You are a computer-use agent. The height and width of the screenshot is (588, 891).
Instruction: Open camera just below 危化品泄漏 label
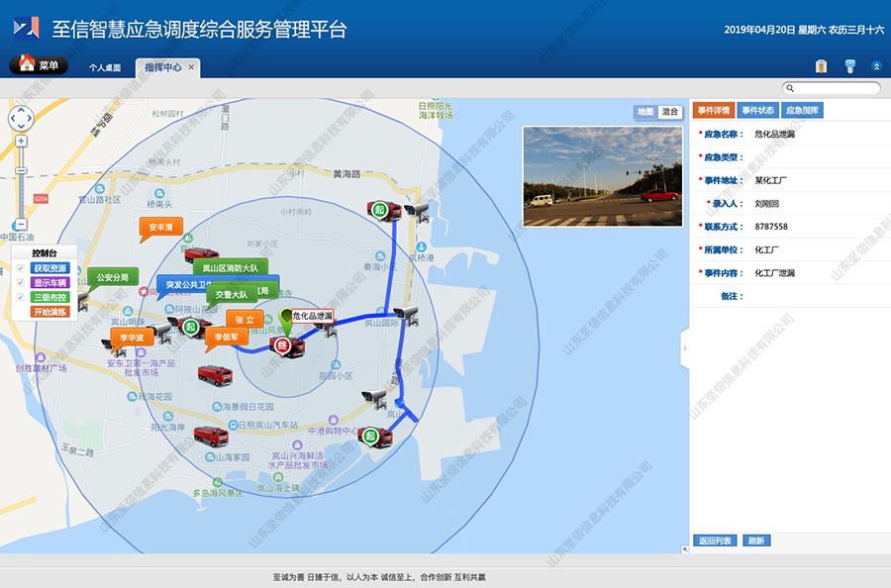click(x=326, y=328)
